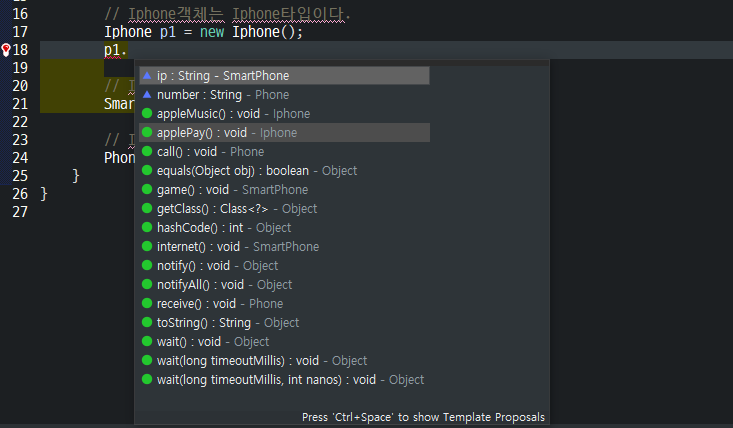
Task: Select the notify() method proposal
Action: pyautogui.click(x=284, y=266)
